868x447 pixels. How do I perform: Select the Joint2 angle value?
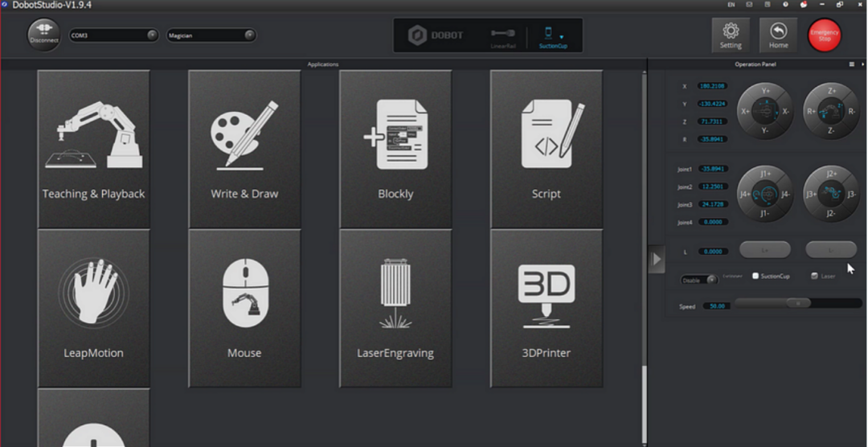713,187
